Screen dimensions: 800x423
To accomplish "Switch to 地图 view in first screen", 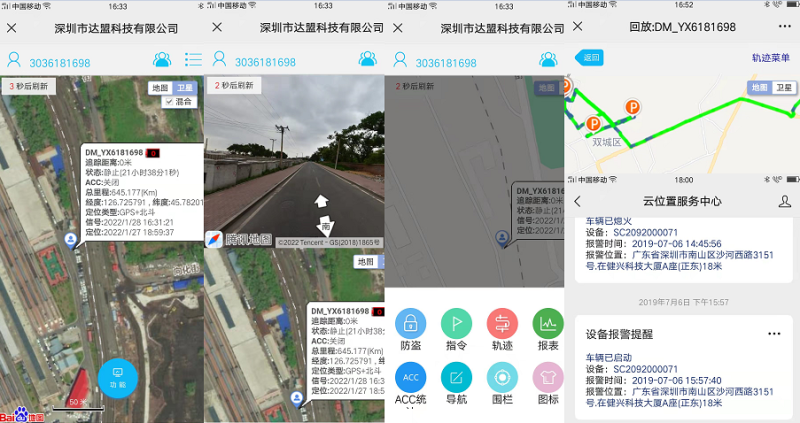I will [x=160, y=88].
